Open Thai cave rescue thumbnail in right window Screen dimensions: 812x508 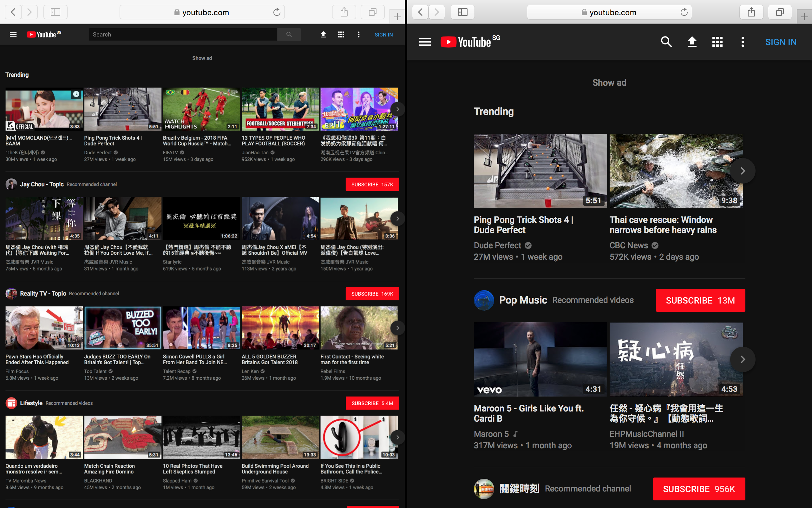pyautogui.click(x=676, y=171)
